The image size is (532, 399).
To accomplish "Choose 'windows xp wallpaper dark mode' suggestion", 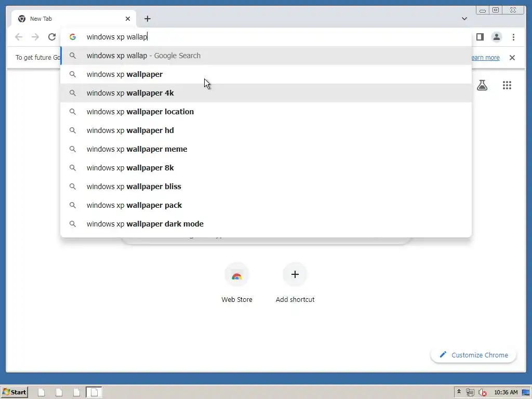I will click(266, 223).
